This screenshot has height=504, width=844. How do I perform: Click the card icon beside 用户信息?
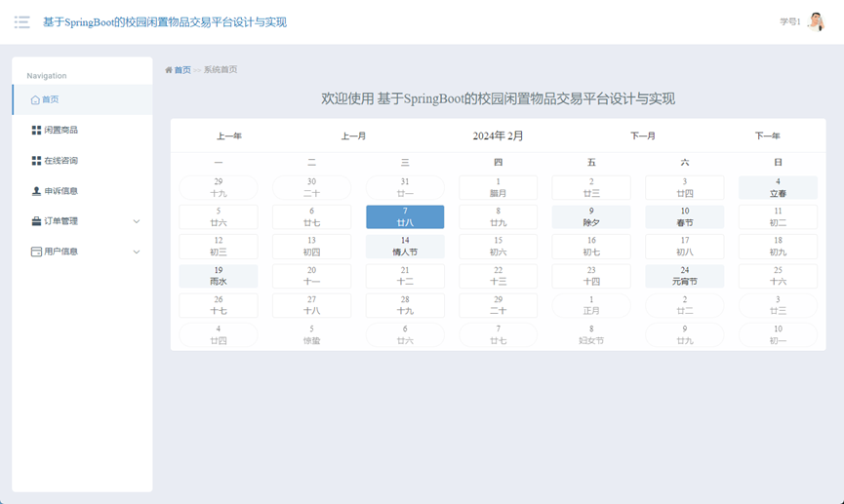(36, 252)
